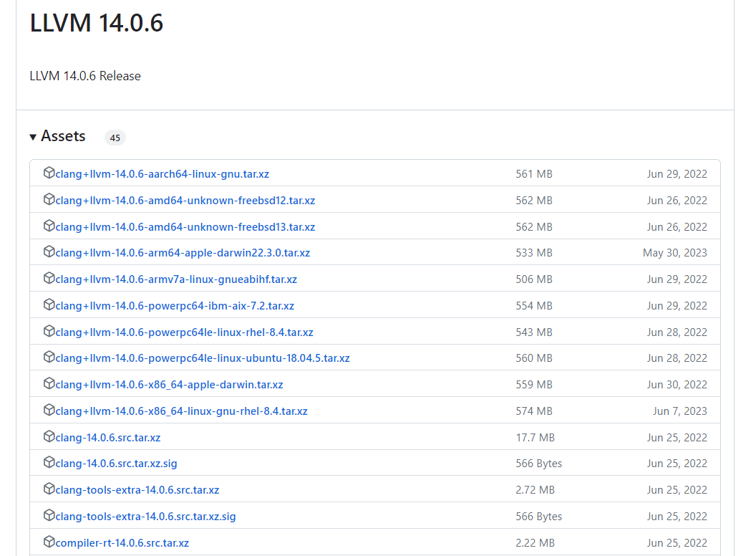Image resolution: width=756 pixels, height=556 pixels.
Task: Download clang+llvm-14.0.6-armv7a-linux-gnueabihf.tar.xz
Action: [x=176, y=279]
